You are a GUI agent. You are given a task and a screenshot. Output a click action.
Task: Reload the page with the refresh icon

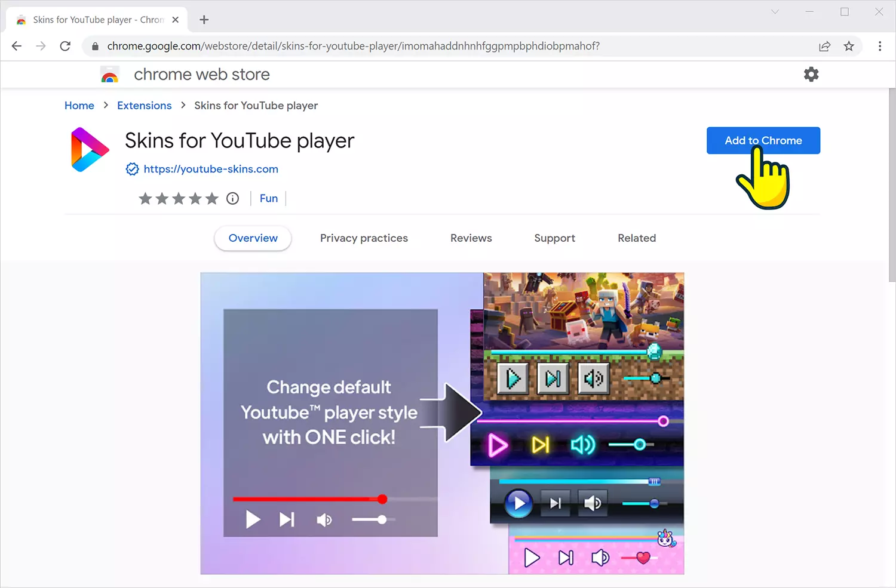click(x=65, y=46)
